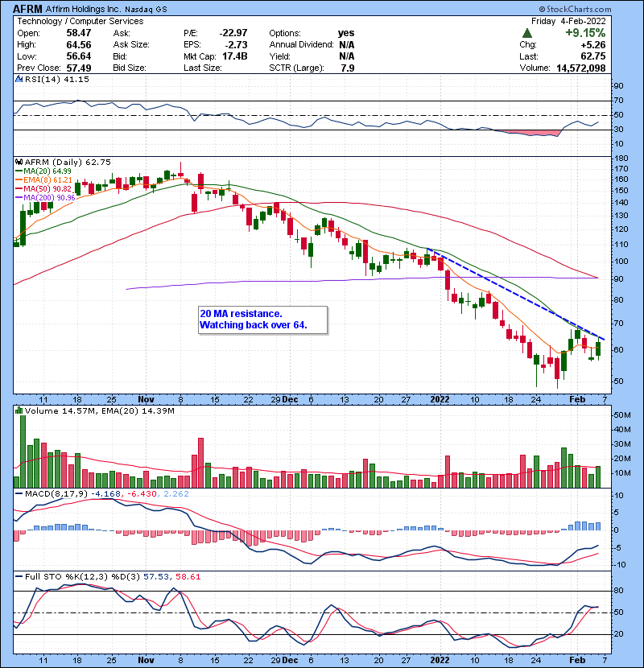Click the MACD signal value -6.430
Screen dimensions: 644x668
(142, 494)
